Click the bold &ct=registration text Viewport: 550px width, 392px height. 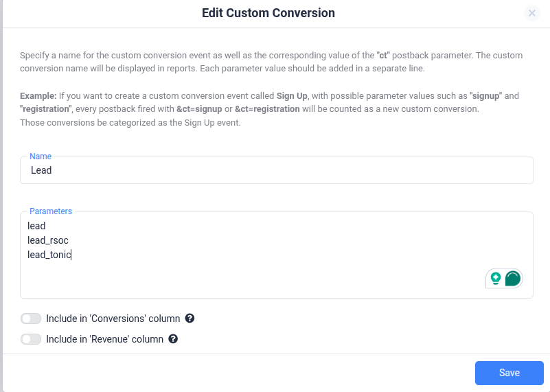pos(267,109)
